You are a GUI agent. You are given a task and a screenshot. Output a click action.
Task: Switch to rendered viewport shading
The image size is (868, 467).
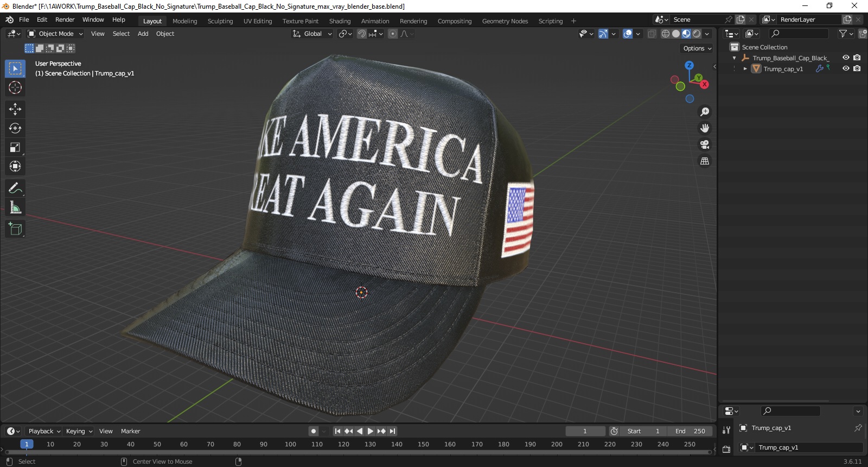coord(697,34)
